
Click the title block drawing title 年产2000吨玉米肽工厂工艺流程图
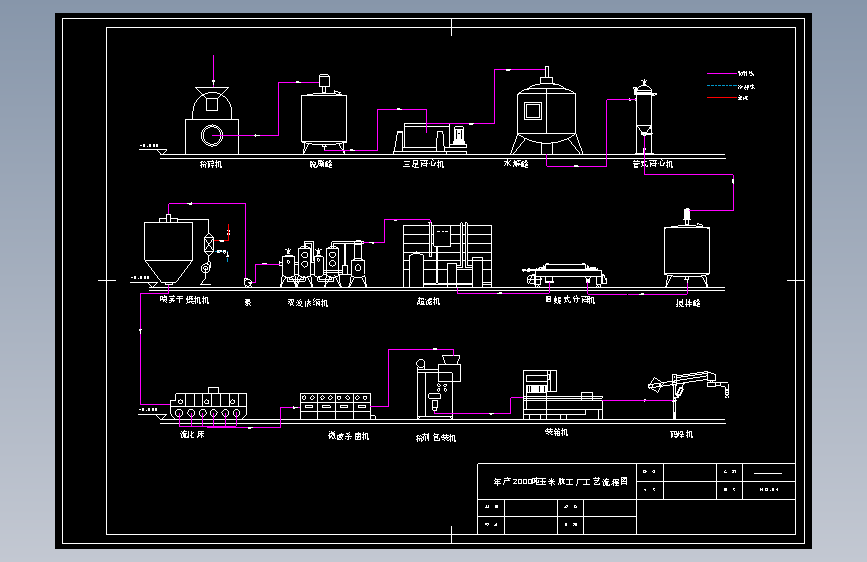(560, 482)
